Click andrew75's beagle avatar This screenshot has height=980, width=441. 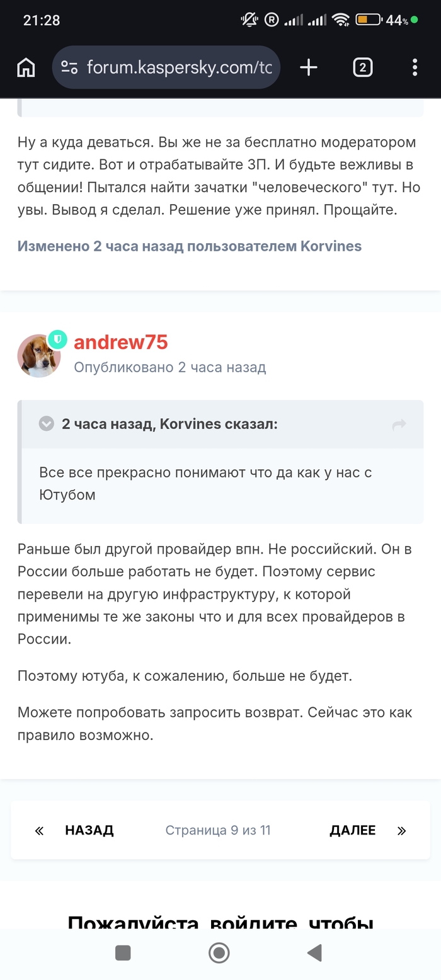(x=38, y=356)
